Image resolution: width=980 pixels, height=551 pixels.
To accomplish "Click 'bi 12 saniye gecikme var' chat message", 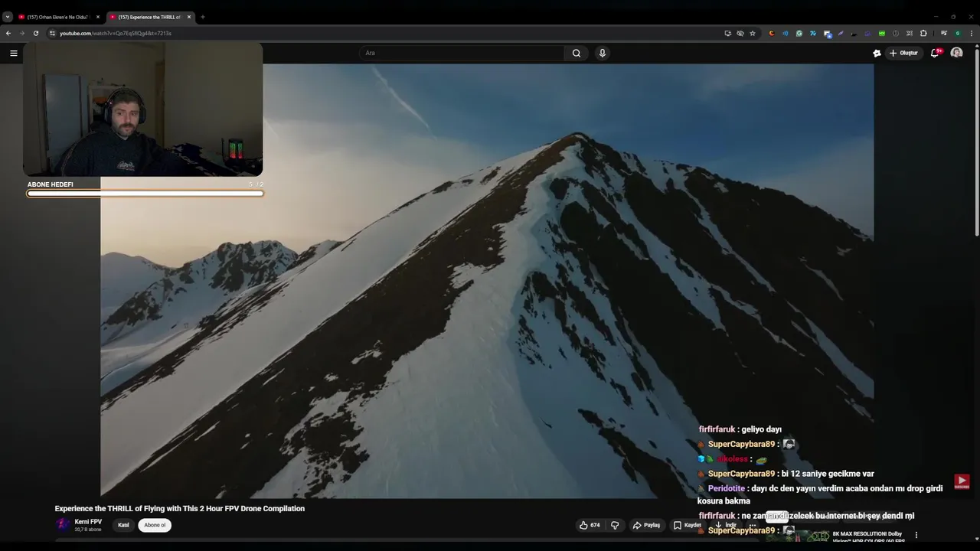I will click(x=828, y=474).
